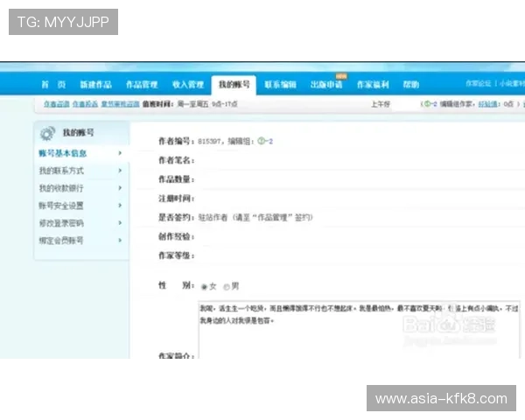Open the 作品管理 tab
This screenshot has width=525, height=420.
click(x=142, y=84)
